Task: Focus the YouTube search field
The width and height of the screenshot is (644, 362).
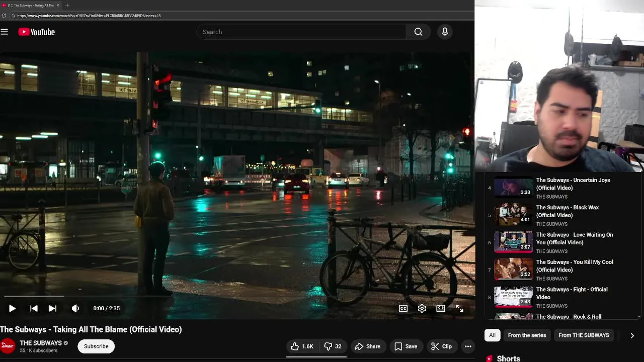Action: [x=301, y=32]
